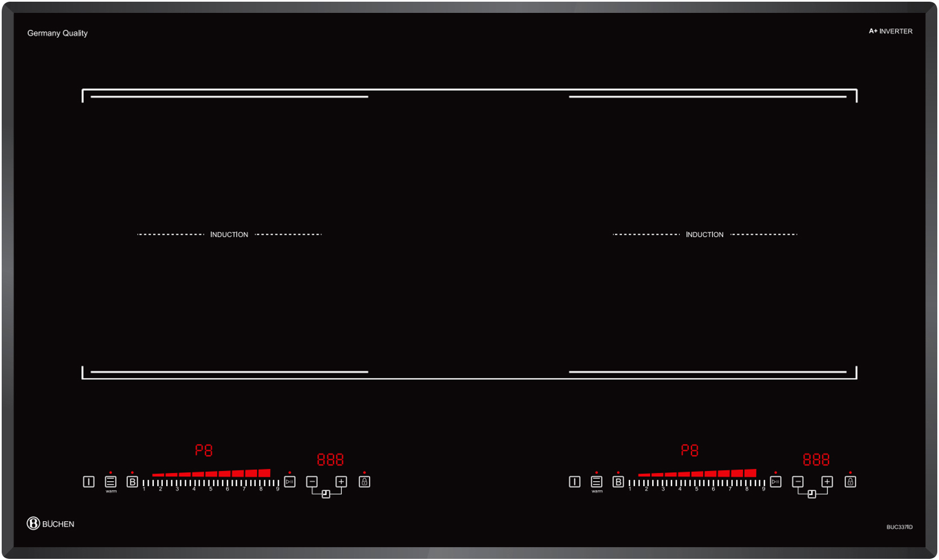This screenshot has width=939, height=560.
Task: Click the BUC337ID model number
Action: 900,527
